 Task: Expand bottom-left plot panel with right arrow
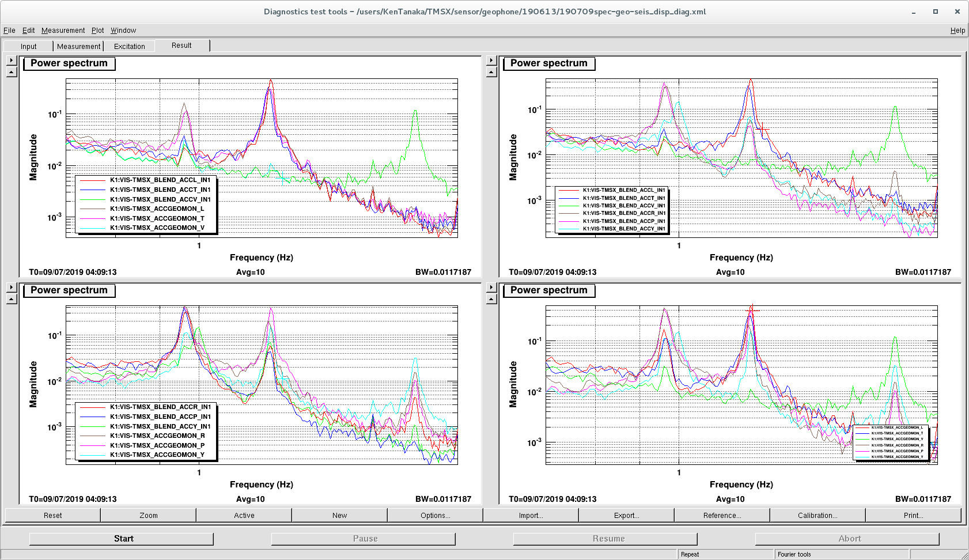(12, 287)
